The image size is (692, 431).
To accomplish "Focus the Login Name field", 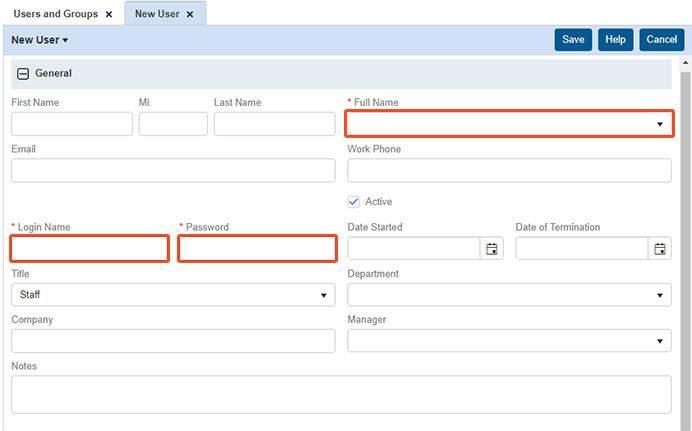I will pyautogui.click(x=90, y=249).
